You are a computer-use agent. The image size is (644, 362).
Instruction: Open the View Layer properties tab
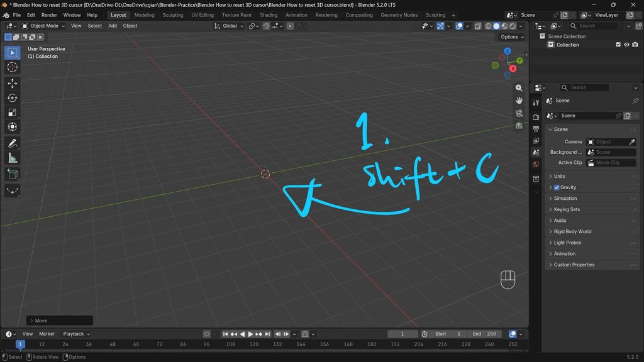536,141
